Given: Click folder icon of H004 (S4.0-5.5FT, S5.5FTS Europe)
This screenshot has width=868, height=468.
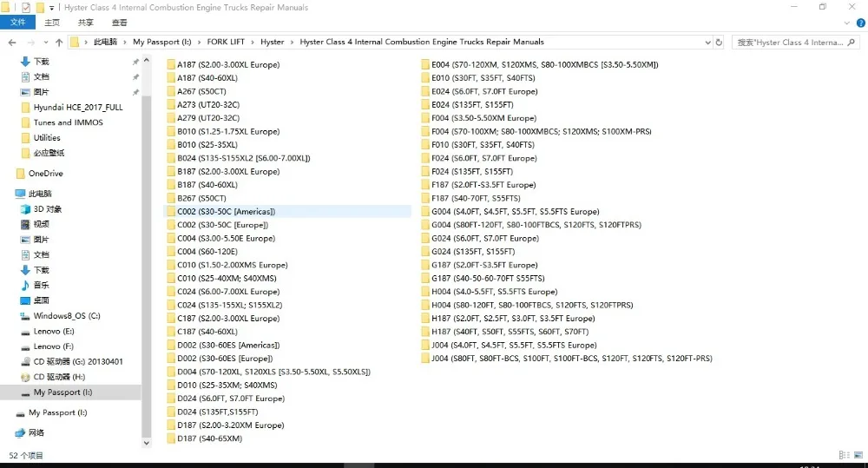Looking at the screenshot, I should [x=425, y=292].
